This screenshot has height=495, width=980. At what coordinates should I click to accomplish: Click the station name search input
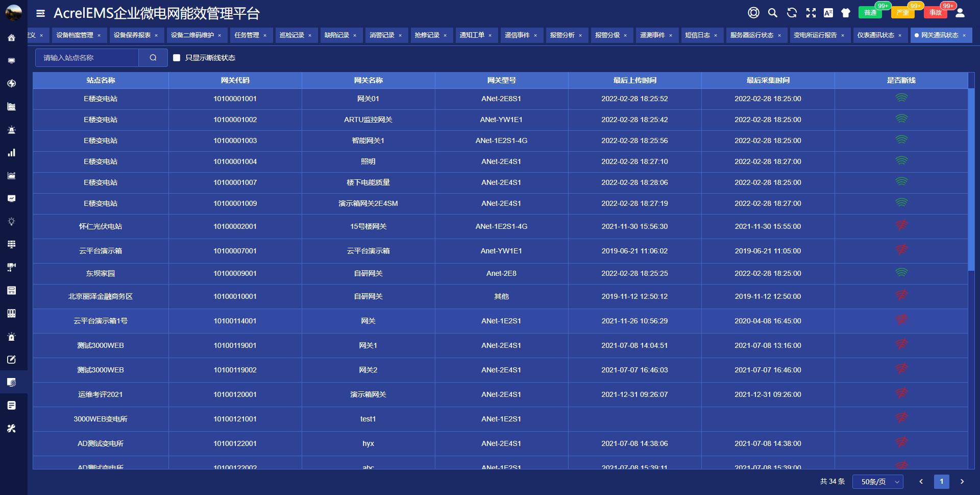coord(87,58)
